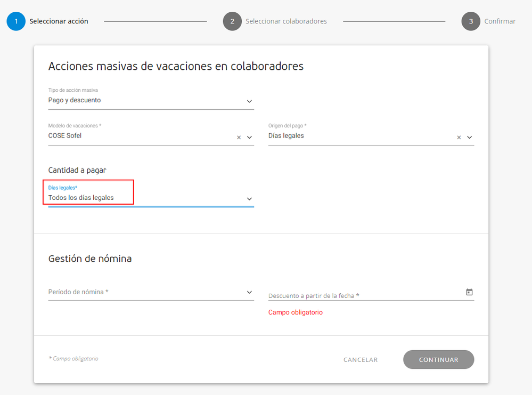Clear the COSE Sofel vacation model selection

[x=239, y=138]
